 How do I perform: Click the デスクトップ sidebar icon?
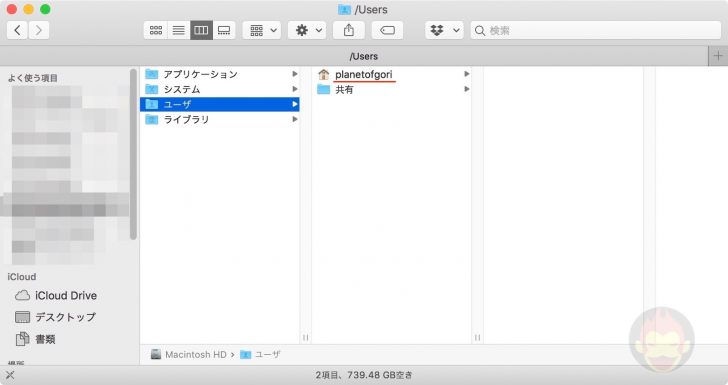coord(22,317)
